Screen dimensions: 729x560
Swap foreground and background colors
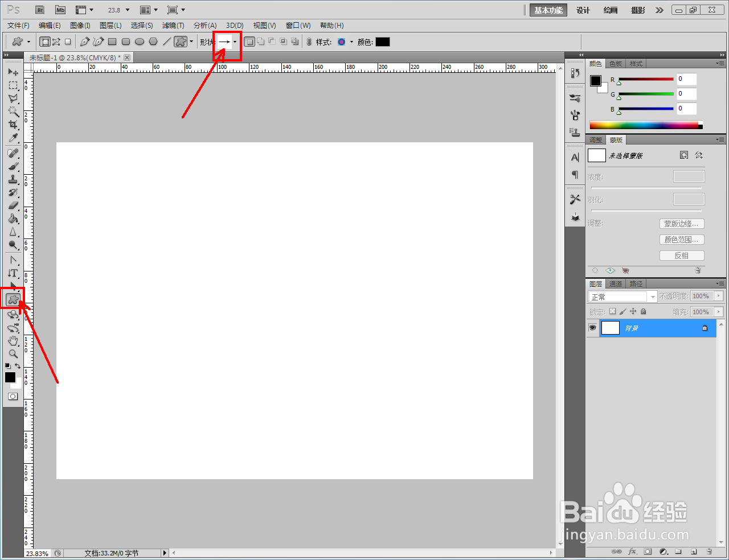[x=18, y=366]
